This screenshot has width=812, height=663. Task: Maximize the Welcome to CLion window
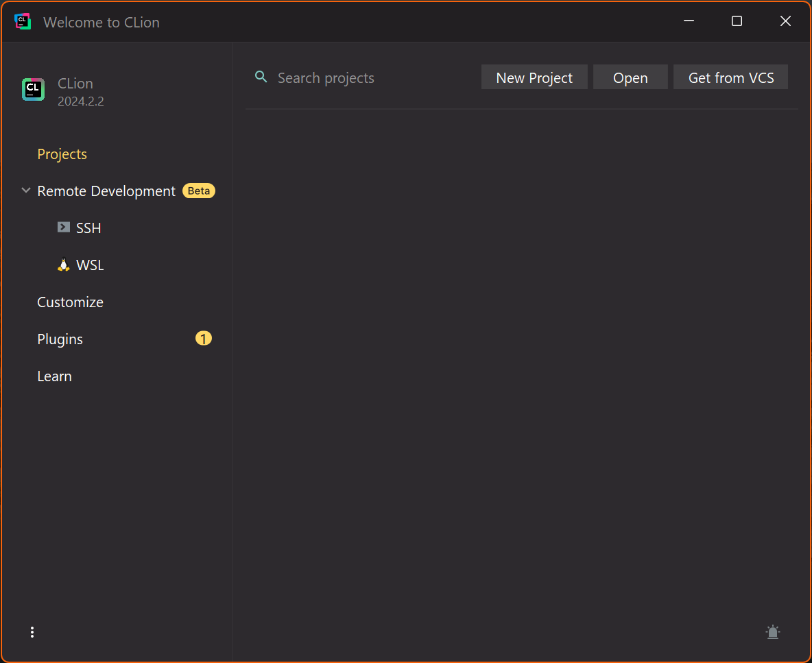[x=737, y=21]
